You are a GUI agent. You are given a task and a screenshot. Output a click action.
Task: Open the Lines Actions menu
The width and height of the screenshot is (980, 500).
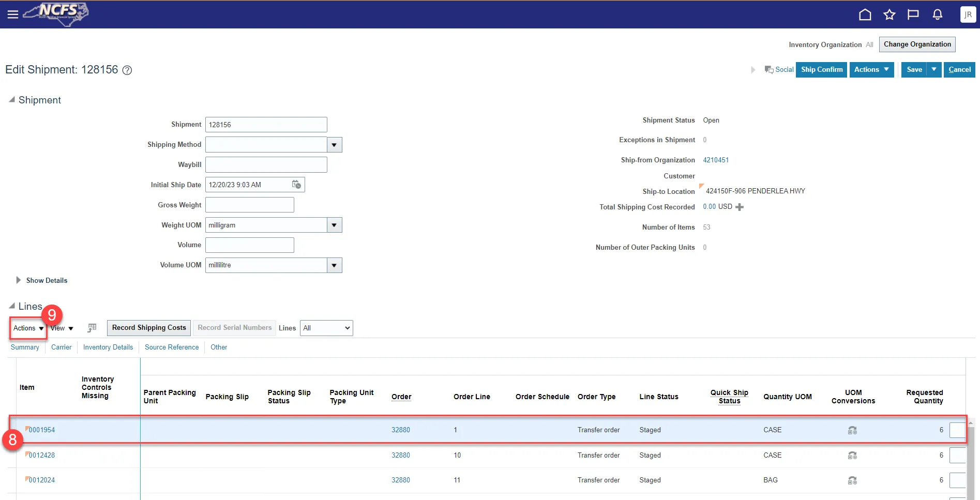(x=28, y=328)
